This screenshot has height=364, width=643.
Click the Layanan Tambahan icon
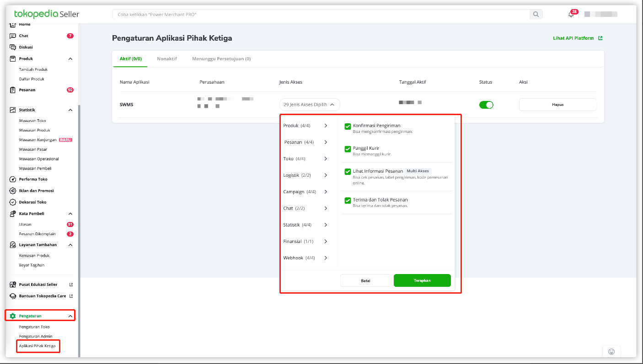13,245
